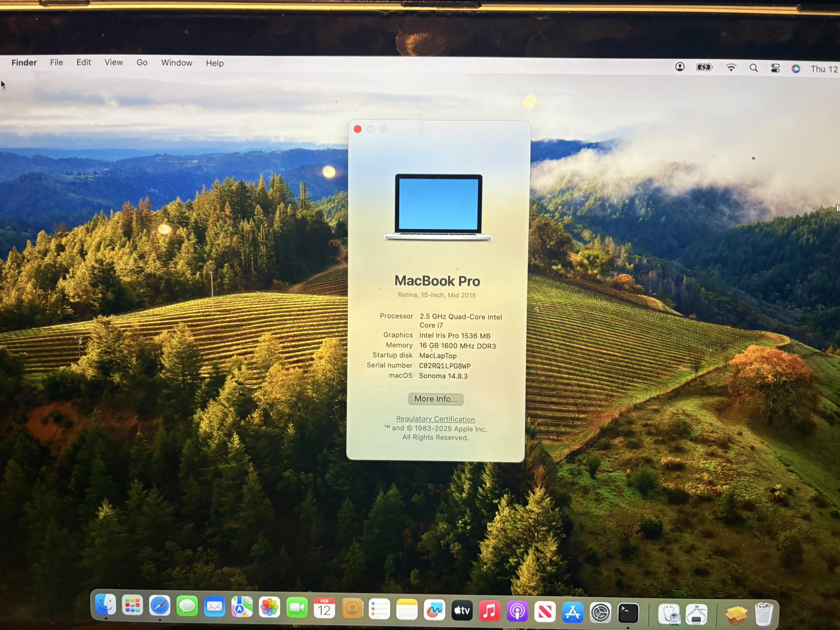This screenshot has width=840, height=630.
Task: Close the About This Mac window
Action: tap(358, 129)
